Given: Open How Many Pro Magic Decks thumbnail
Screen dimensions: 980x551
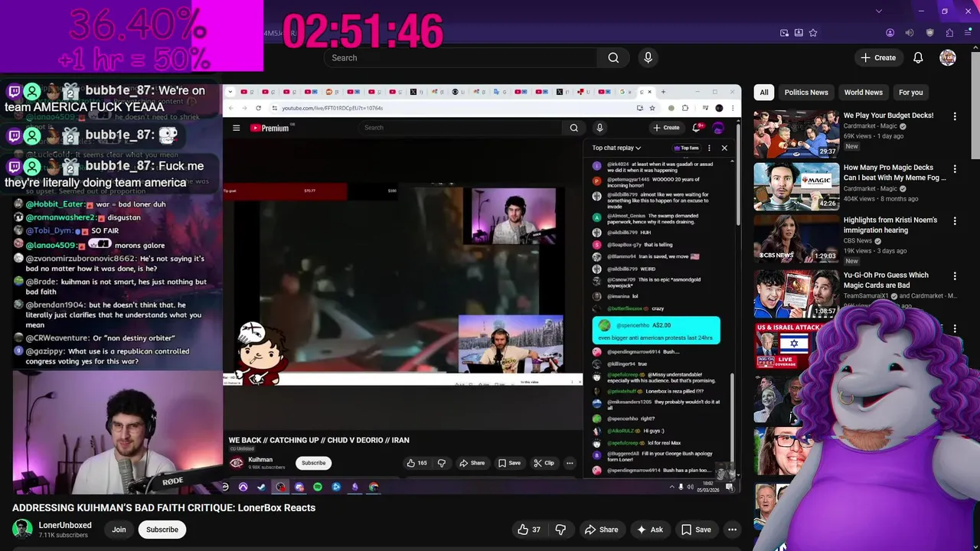Looking at the screenshot, I should point(796,186).
